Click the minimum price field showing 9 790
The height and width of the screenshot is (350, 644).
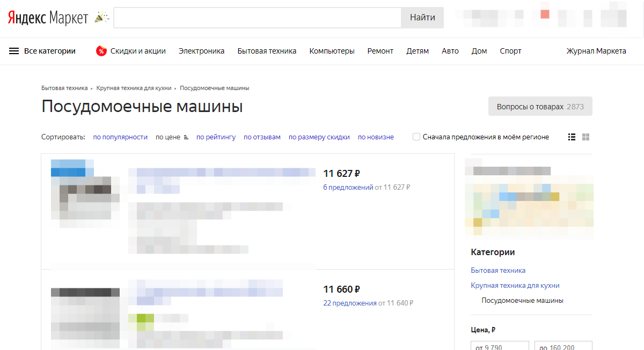click(x=499, y=346)
